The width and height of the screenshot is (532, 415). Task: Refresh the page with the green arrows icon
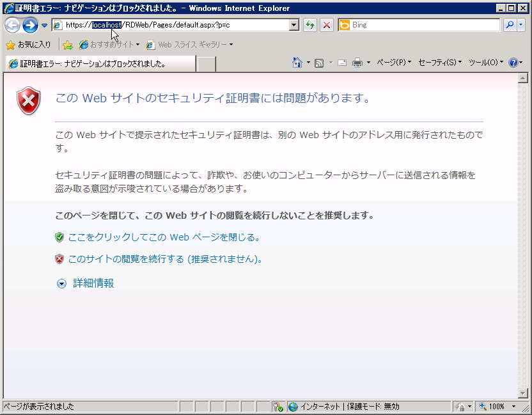coord(310,25)
